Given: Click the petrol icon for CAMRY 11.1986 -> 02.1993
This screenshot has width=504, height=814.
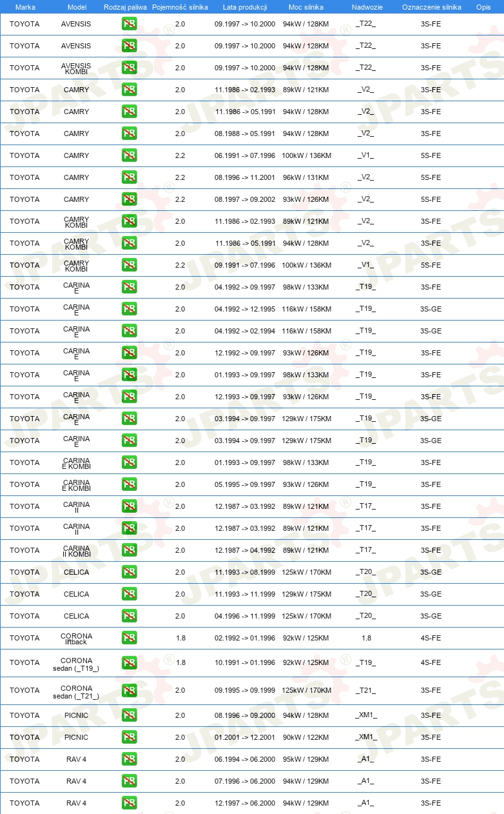Looking at the screenshot, I should (x=129, y=90).
